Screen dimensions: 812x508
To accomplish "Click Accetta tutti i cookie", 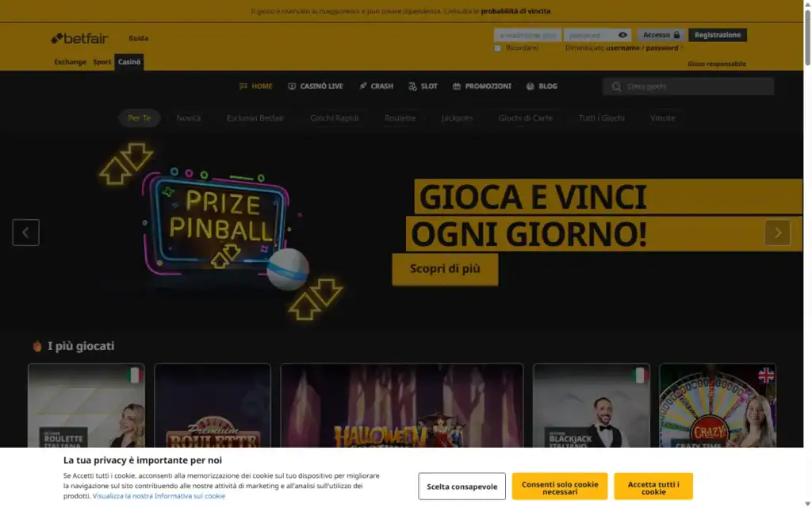I will click(653, 487).
